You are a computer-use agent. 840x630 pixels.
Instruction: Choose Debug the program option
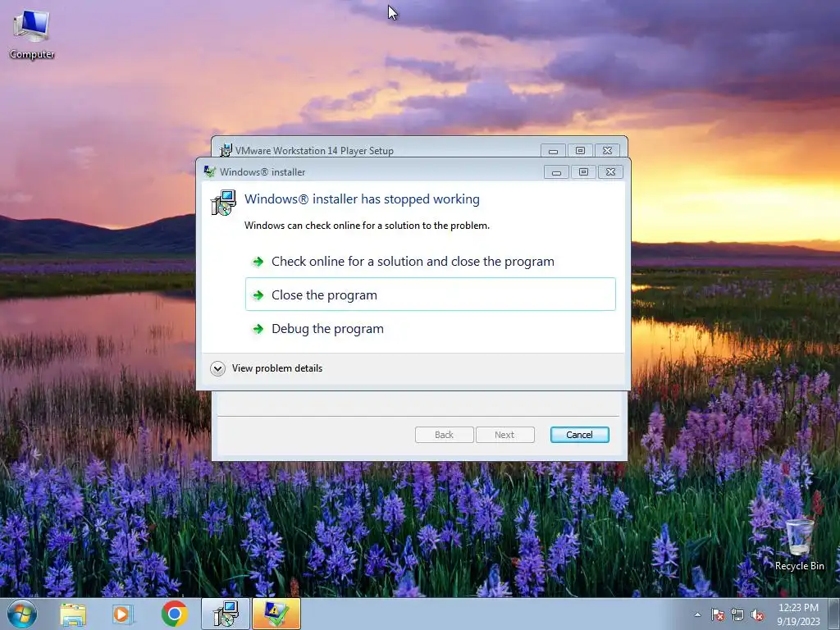[x=430, y=328]
